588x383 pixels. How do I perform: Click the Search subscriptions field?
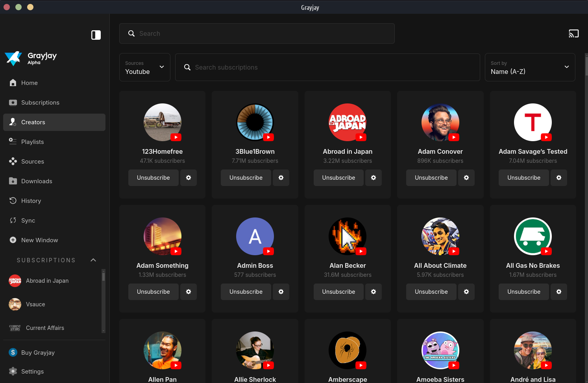click(x=327, y=67)
